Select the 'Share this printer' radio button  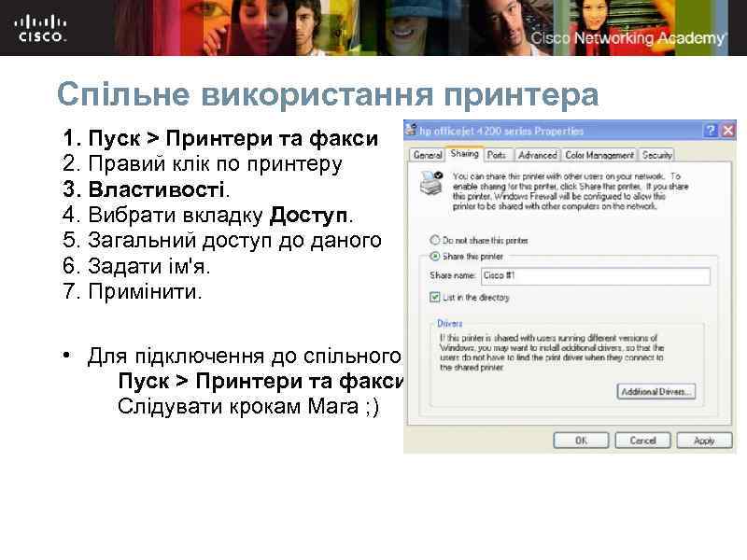433,255
